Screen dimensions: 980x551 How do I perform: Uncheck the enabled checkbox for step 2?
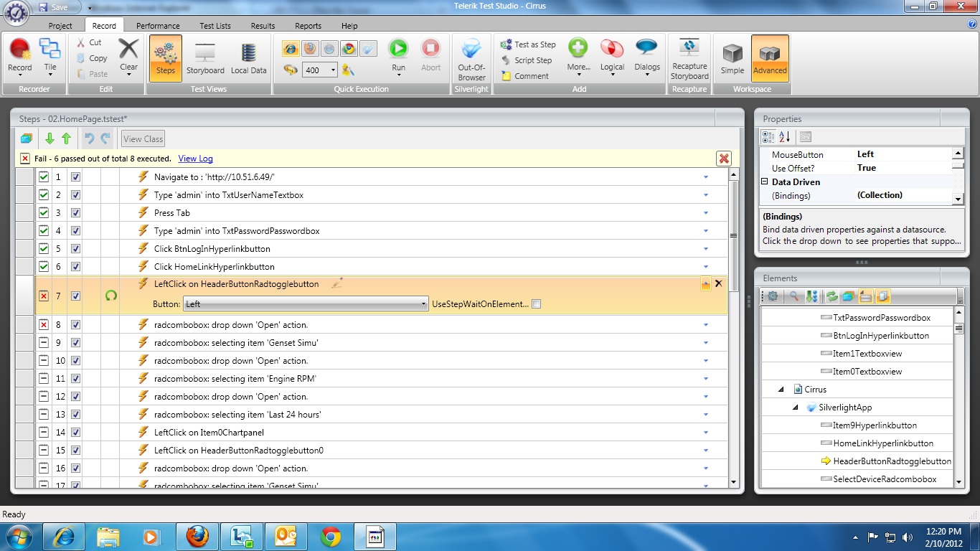75,194
